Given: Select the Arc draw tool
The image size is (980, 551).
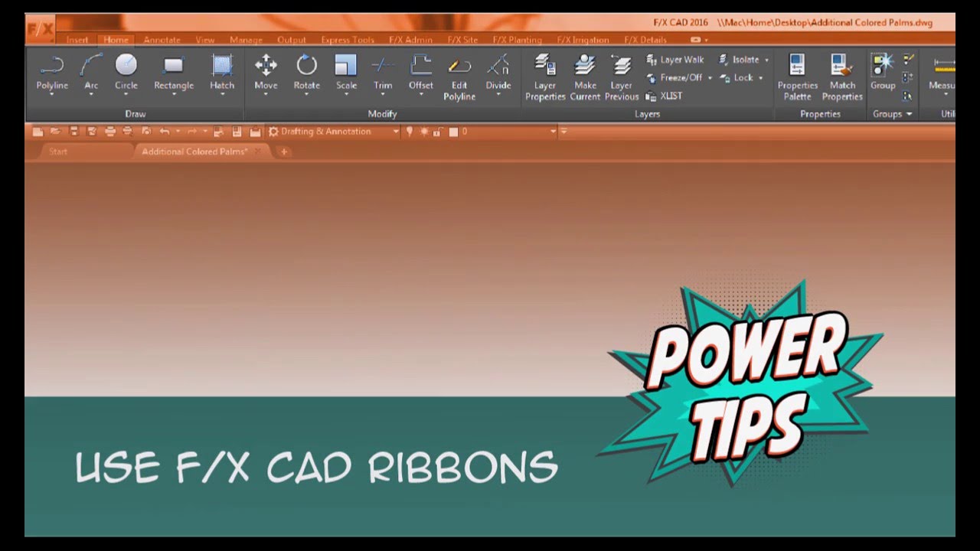Looking at the screenshot, I should click(x=91, y=73).
